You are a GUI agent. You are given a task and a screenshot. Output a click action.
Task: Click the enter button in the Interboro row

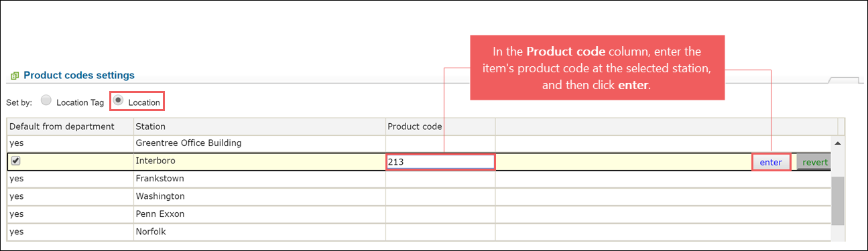click(771, 162)
